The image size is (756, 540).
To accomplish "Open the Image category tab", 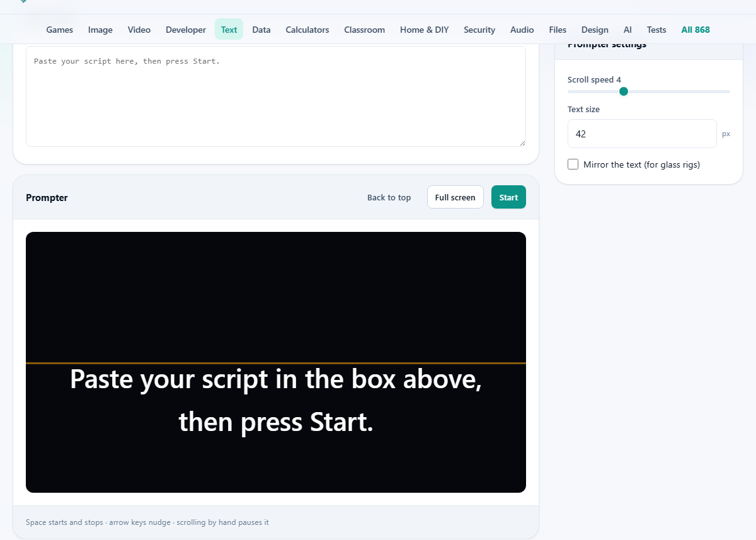I will [100, 30].
